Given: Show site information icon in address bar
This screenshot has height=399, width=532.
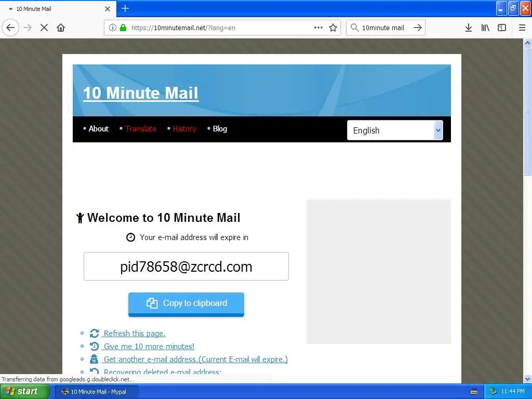Looking at the screenshot, I should point(112,28).
